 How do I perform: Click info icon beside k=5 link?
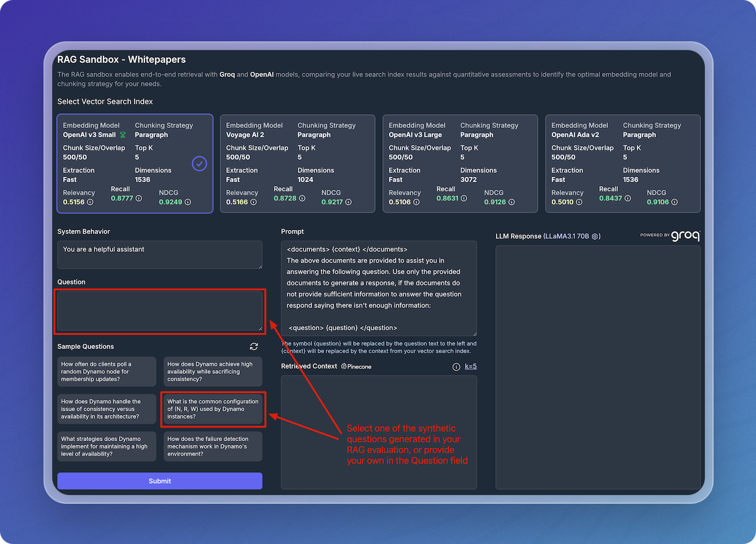point(456,367)
